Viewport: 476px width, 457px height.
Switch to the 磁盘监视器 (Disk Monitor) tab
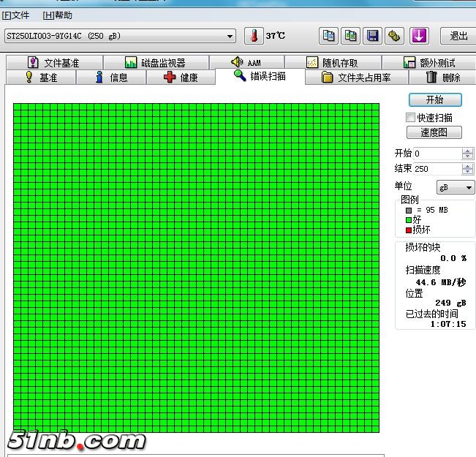coord(155,63)
